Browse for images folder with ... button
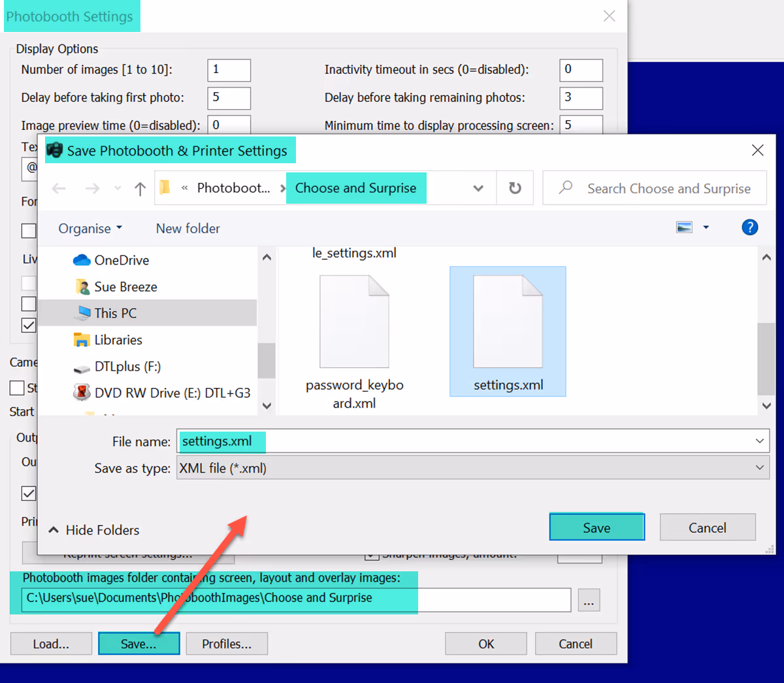 coord(589,600)
